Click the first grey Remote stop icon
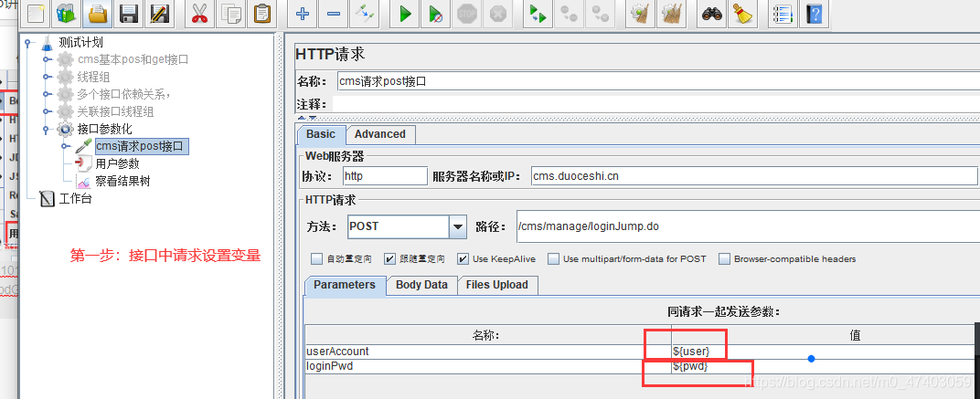The width and height of the screenshot is (980, 399). click(569, 13)
